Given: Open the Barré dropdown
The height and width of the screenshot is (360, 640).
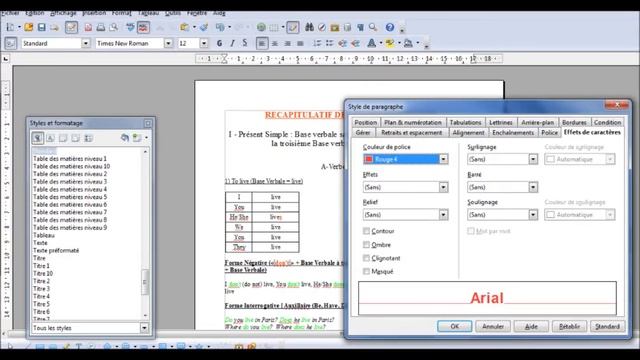Looking at the screenshot, I should (x=533, y=187).
